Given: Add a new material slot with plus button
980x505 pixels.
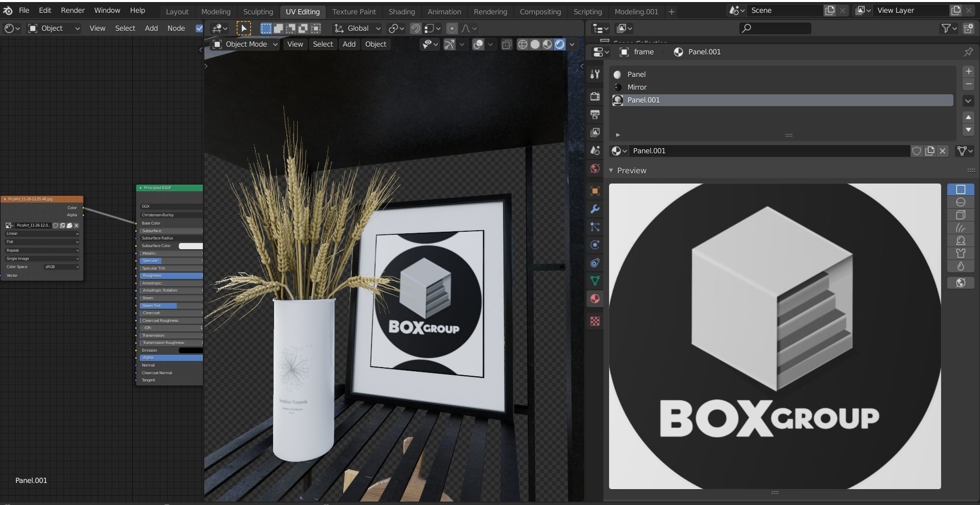Looking at the screenshot, I should pos(969,71).
